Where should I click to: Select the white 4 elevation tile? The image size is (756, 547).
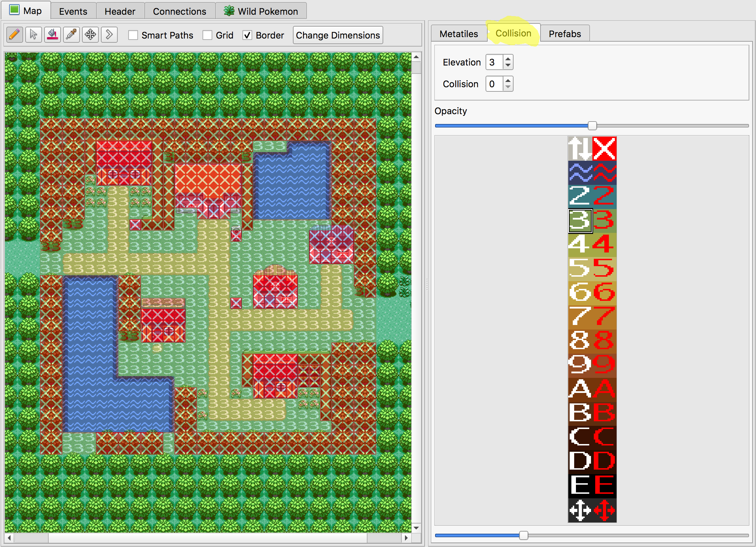click(580, 245)
